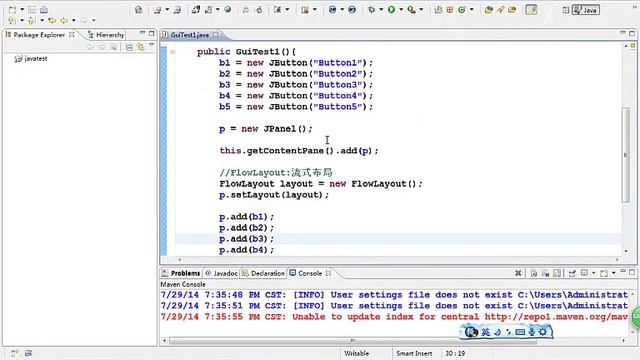This screenshot has width=640, height=360.
Task: Open the Declaration tab
Action: [263, 273]
